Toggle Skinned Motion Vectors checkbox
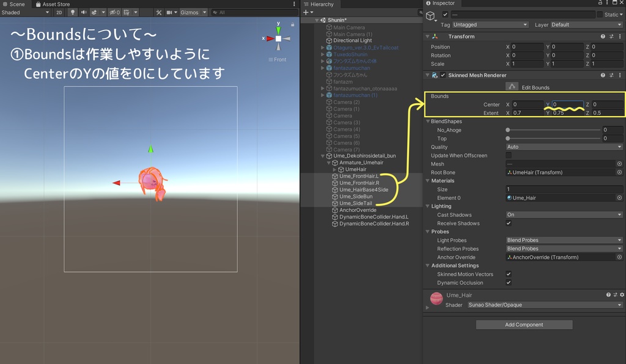This screenshot has height=364, width=626. point(509,274)
